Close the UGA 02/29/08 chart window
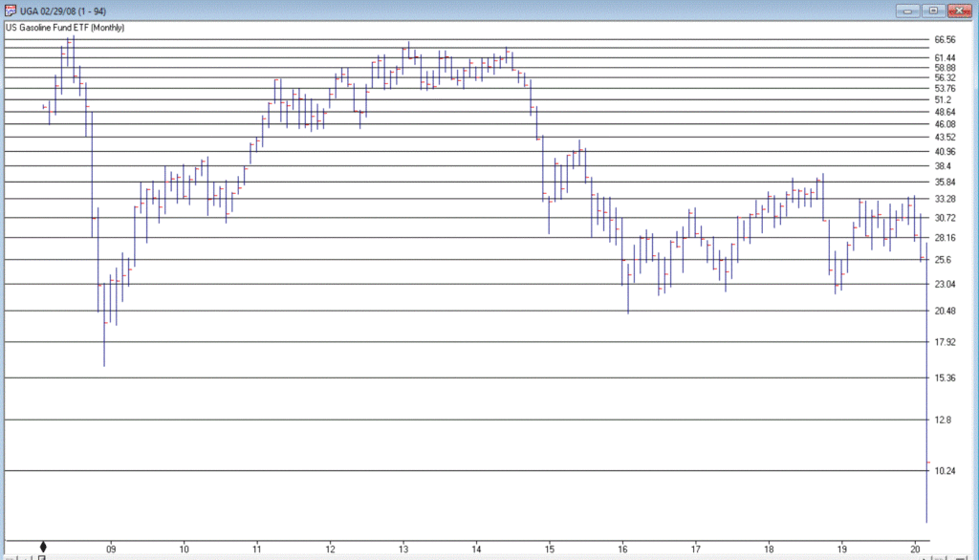979x560 pixels. tap(960, 11)
